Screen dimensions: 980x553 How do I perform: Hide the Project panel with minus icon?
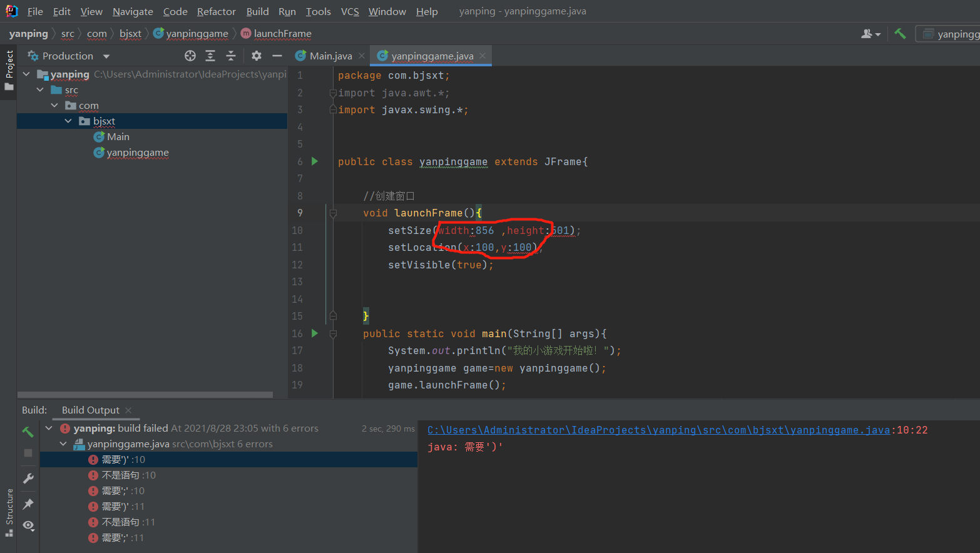tap(277, 56)
